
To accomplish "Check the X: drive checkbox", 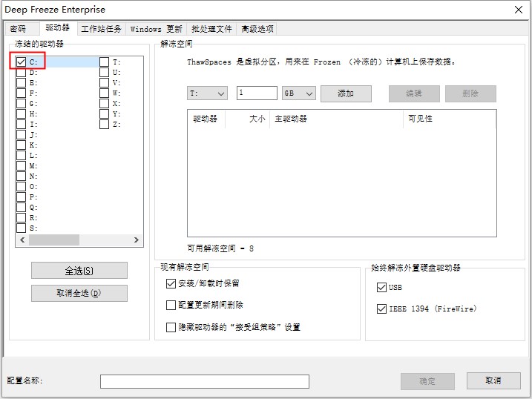I will pos(104,103).
